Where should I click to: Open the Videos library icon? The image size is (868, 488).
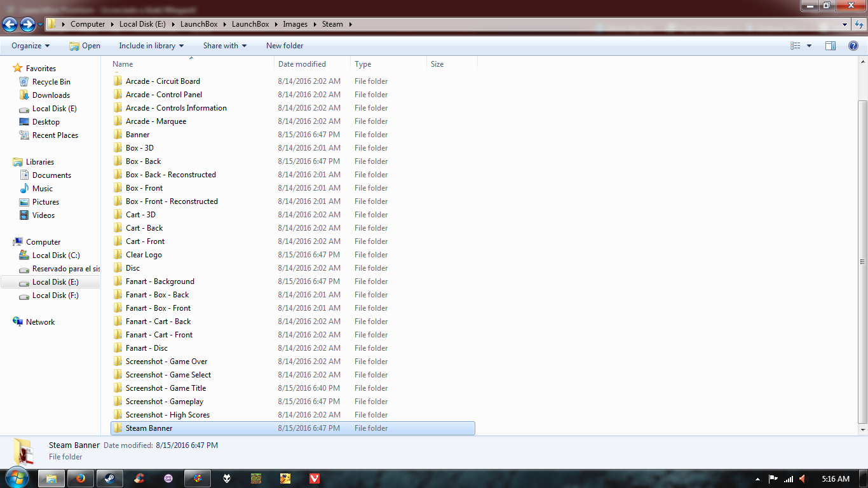(24, 215)
